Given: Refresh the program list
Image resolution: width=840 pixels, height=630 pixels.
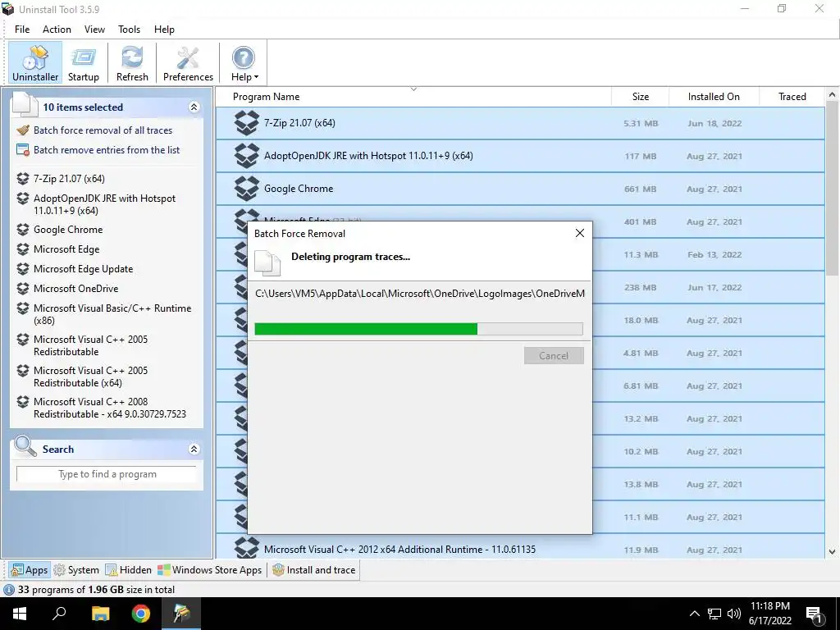Looking at the screenshot, I should click(x=132, y=62).
